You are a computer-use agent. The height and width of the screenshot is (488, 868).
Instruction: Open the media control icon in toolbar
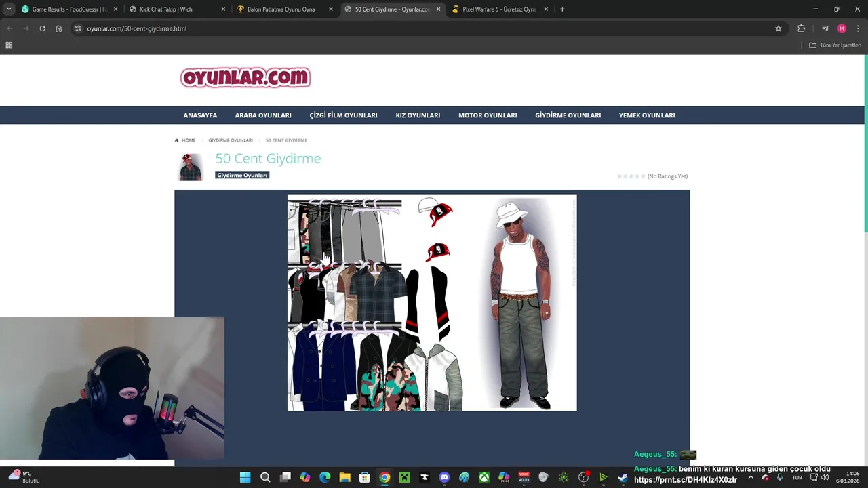pyautogui.click(x=825, y=28)
